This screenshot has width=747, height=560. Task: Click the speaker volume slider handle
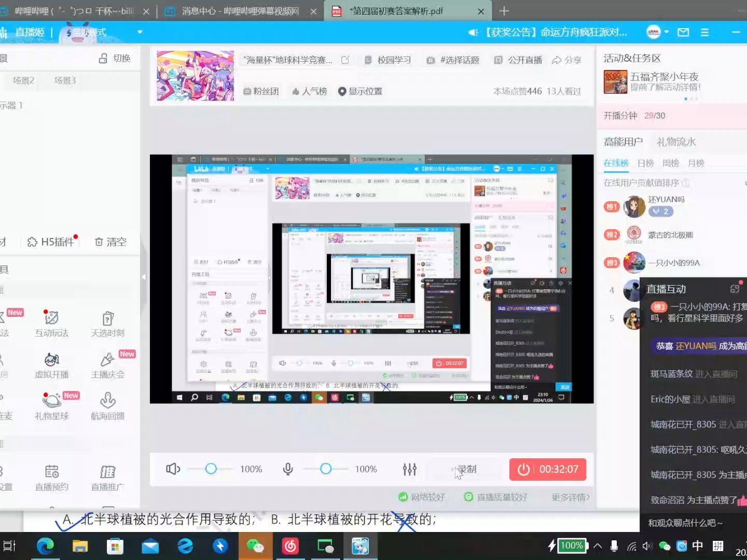[211, 469]
